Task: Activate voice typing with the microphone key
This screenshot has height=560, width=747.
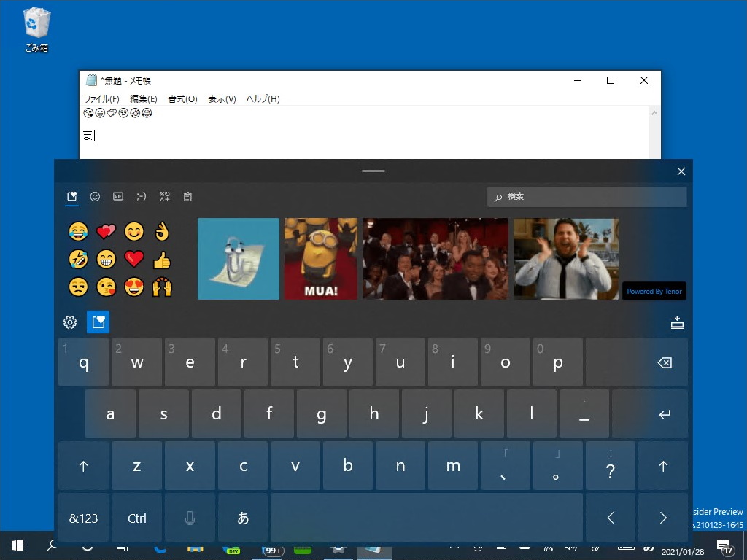Action: point(190,518)
